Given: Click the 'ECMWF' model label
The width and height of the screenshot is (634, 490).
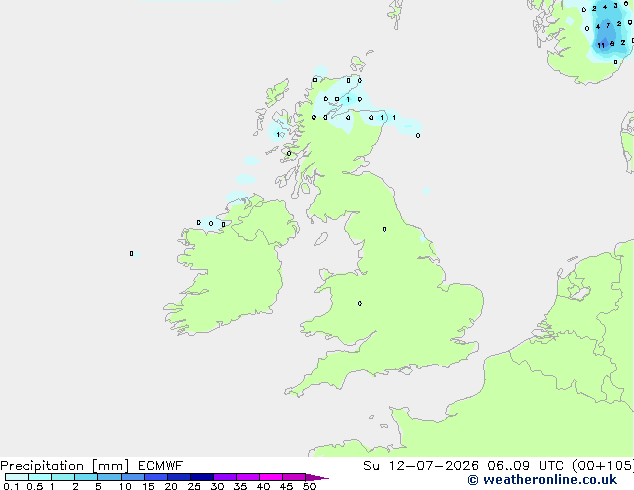Looking at the screenshot, I should tap(161, 466).
